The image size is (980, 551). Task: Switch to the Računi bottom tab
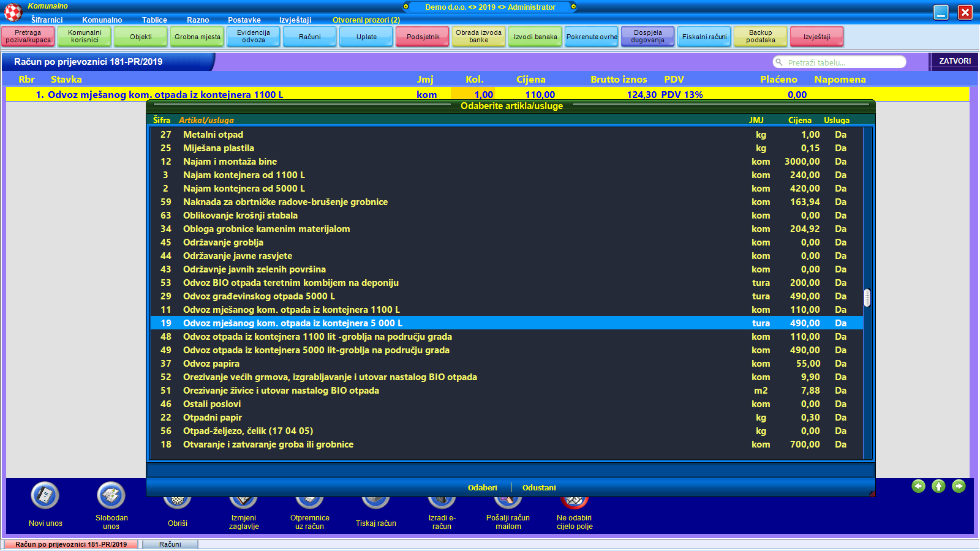click(170, 544)
